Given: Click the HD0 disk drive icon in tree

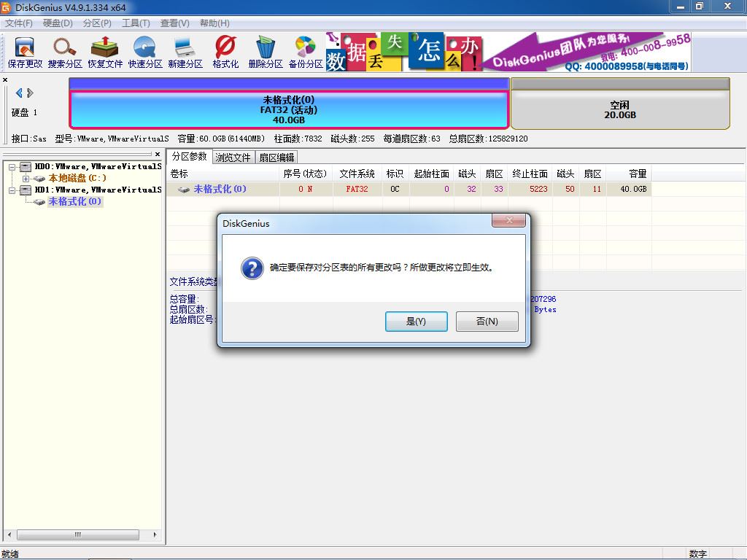Looking at the screenshot, I should [x=26, y=167].
